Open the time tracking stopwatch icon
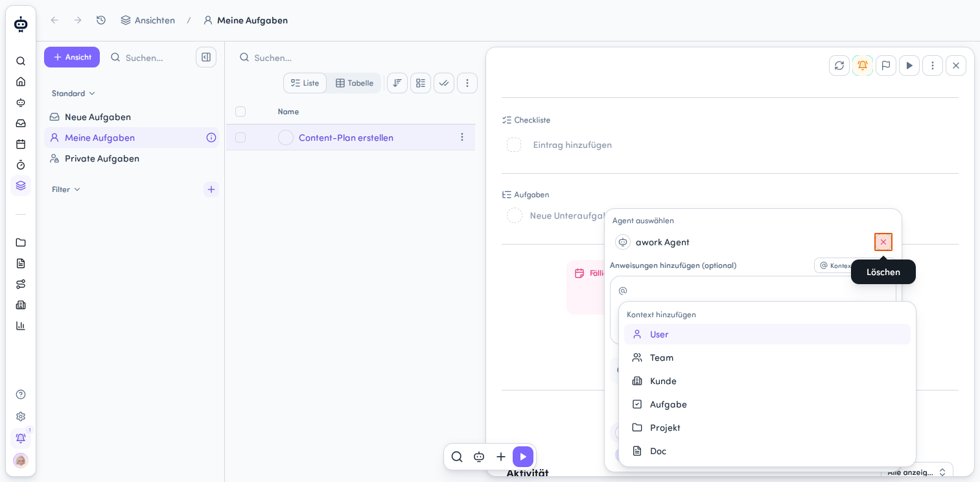This screenshot has height=482, width=980. coord(21,165)
